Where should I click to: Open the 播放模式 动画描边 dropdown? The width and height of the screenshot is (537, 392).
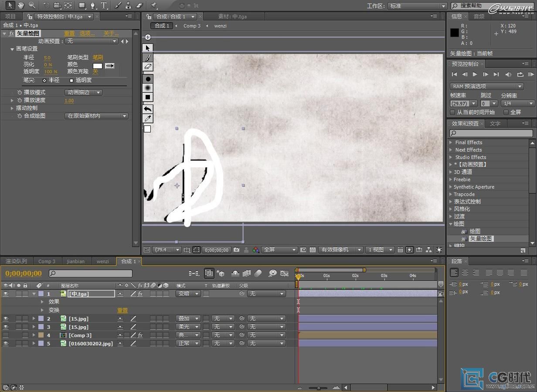83,92
